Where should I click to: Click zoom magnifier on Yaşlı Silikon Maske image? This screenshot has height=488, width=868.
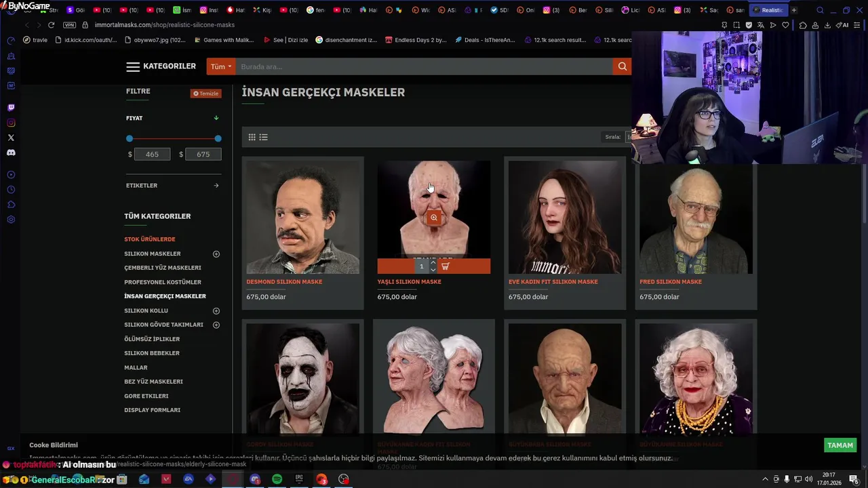coord(434,218)
